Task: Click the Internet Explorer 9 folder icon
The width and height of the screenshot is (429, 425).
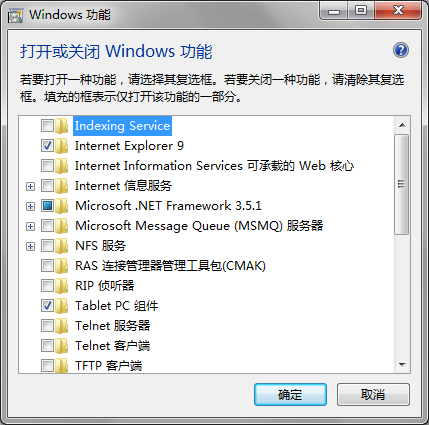Action: point(62,146)
